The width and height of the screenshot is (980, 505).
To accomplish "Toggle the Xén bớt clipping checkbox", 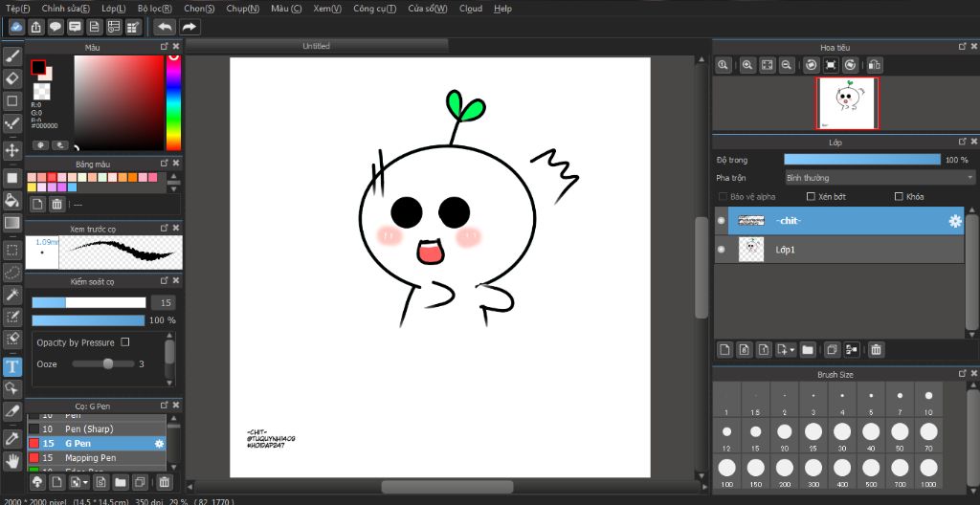I will 812,196.
